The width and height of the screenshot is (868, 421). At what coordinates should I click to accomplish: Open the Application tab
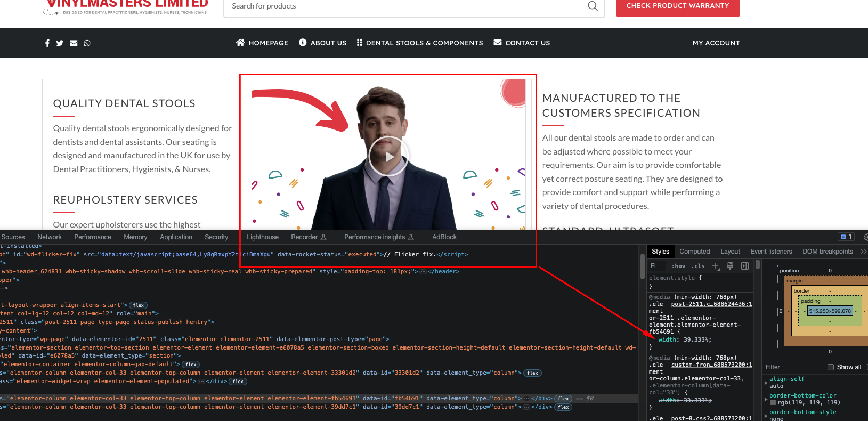point(176,237)
